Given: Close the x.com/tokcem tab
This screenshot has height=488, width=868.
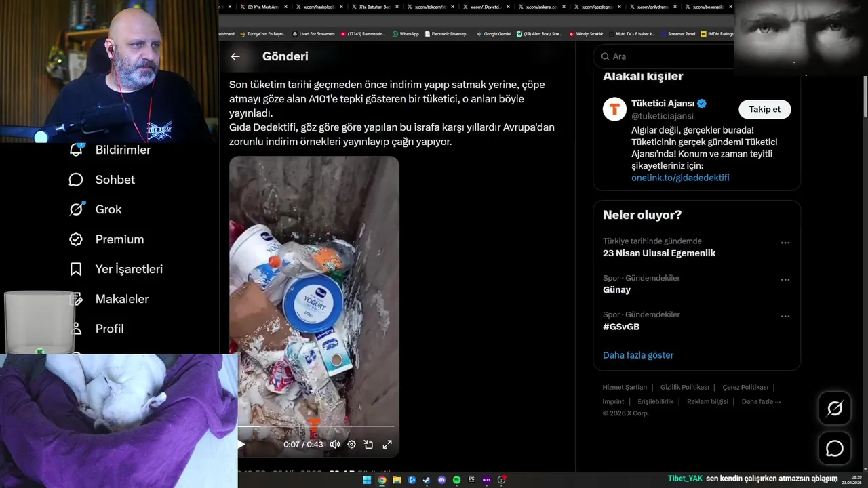Looking at the screenshot, I should (x=452, y=7).
